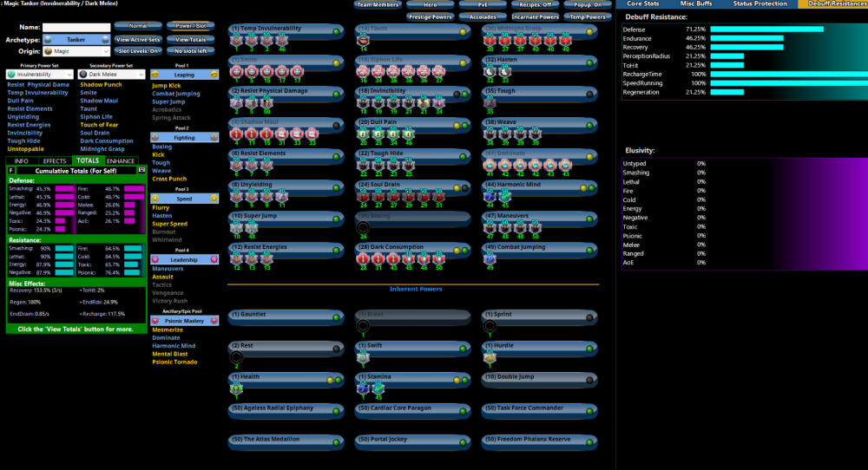The image size is (868, 470).
Task: Click the empty Boxing enhancement slot
Action: point(363,227)
